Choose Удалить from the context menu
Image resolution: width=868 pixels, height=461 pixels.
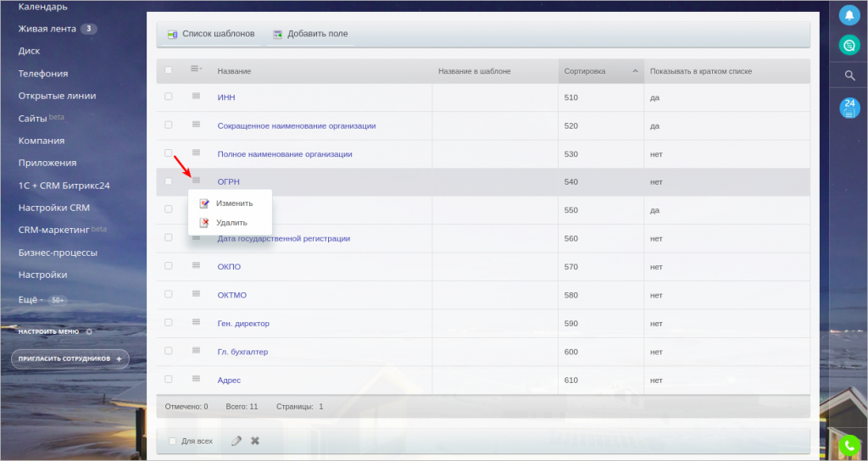(x=230, y=223)
